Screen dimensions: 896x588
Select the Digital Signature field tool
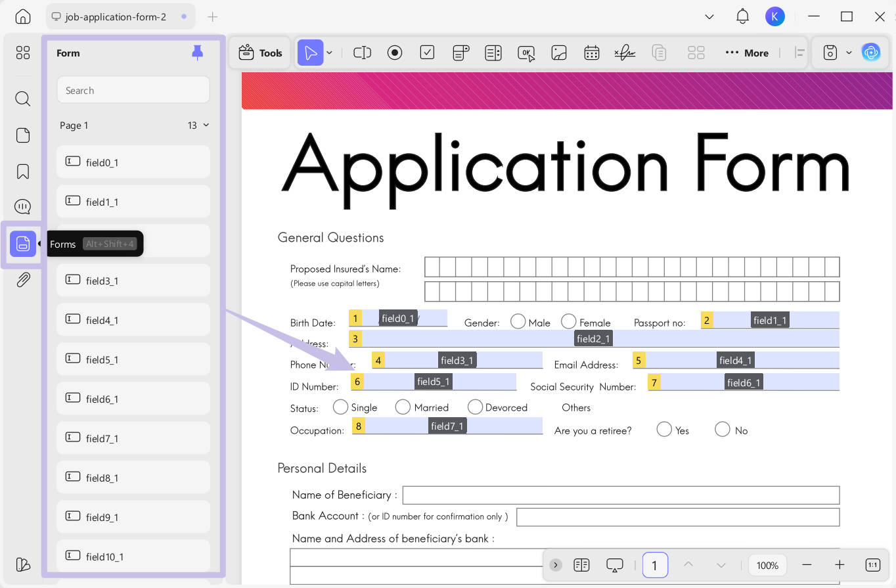pyautogui.click(x=624, y=53)
